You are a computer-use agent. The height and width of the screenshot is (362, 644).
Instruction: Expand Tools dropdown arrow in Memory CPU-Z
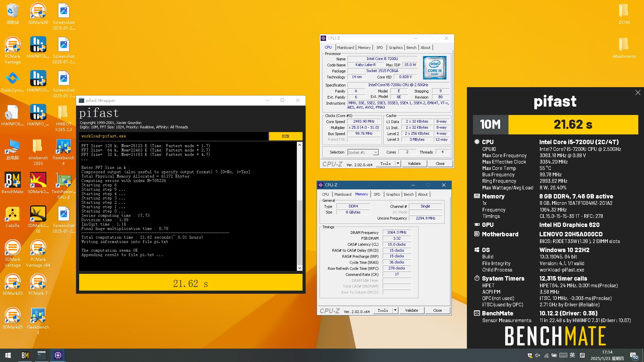tap(395, 310)
